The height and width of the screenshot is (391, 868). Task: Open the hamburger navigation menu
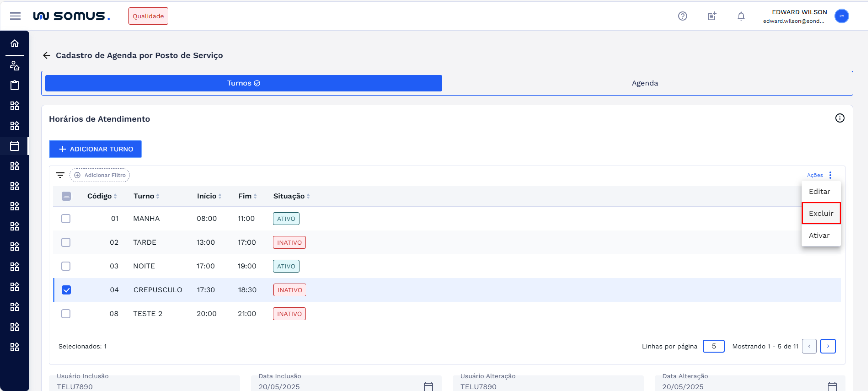pyautogui.click(x=15, y=16)
